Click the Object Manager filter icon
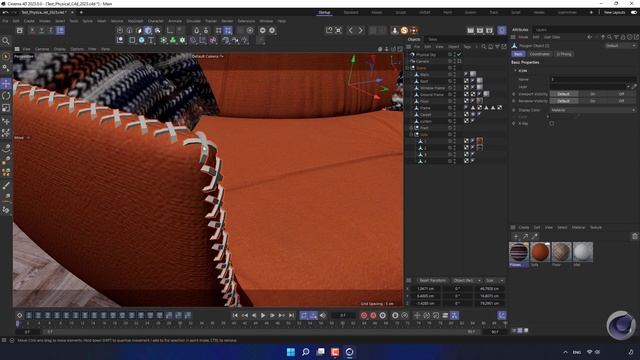Screen dimensions: 640x360 click(497, 47)
